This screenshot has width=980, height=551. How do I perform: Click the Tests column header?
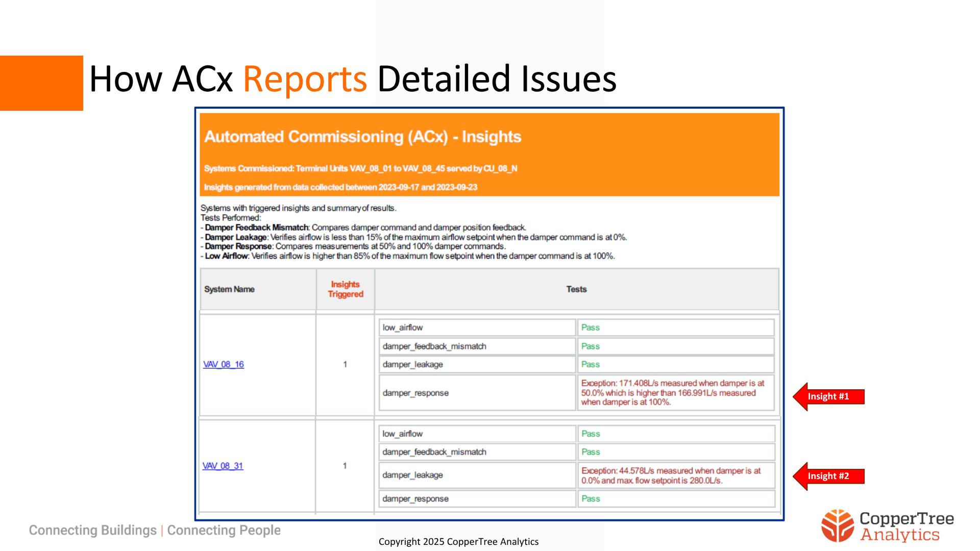(x=576, y=289)
